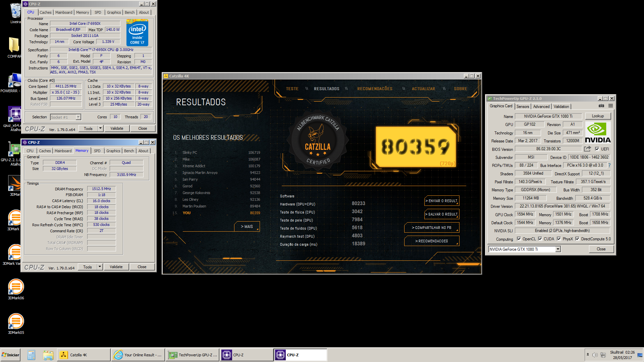Click the Iniciar start button
This screenshot has width=644, height=362.
point(11,355)
